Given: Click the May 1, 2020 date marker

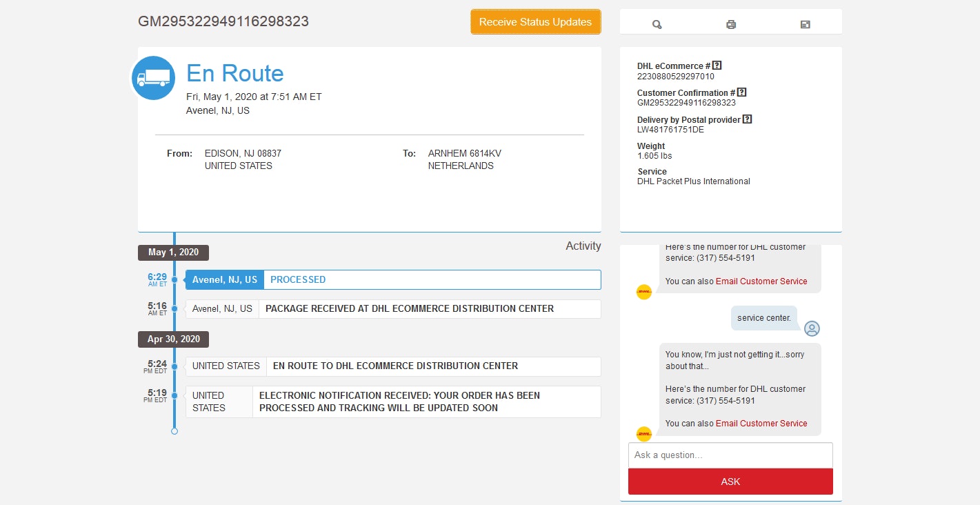Looking at the screenshot, I should pos(173,253).
